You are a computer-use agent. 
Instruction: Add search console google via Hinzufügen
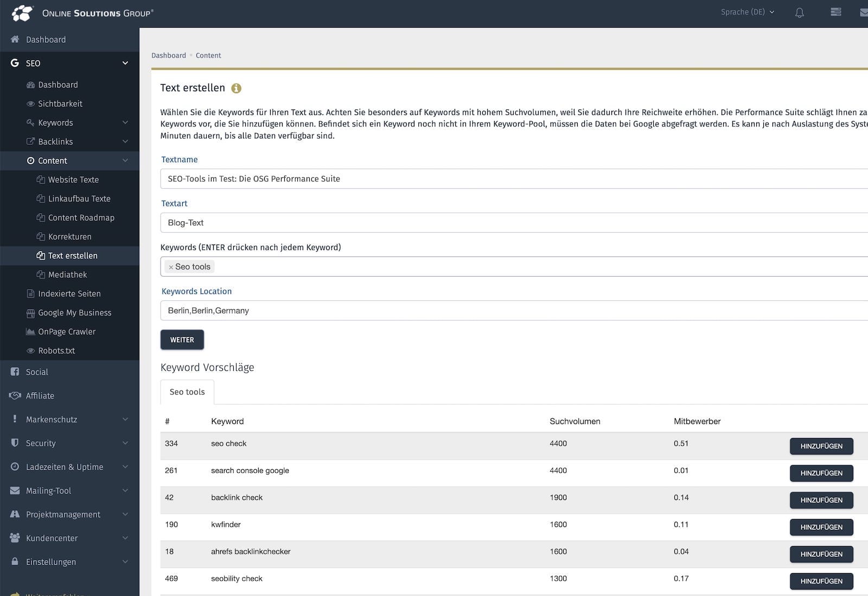click(x=821, y=473)
